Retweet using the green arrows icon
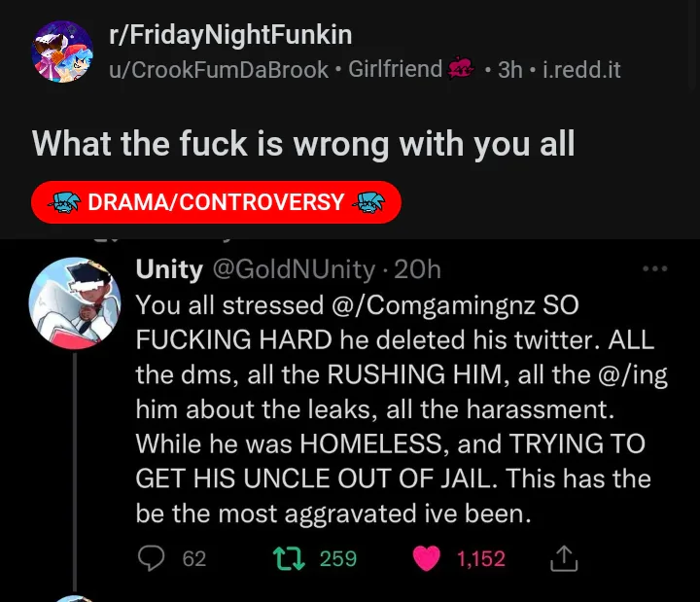 287,558
